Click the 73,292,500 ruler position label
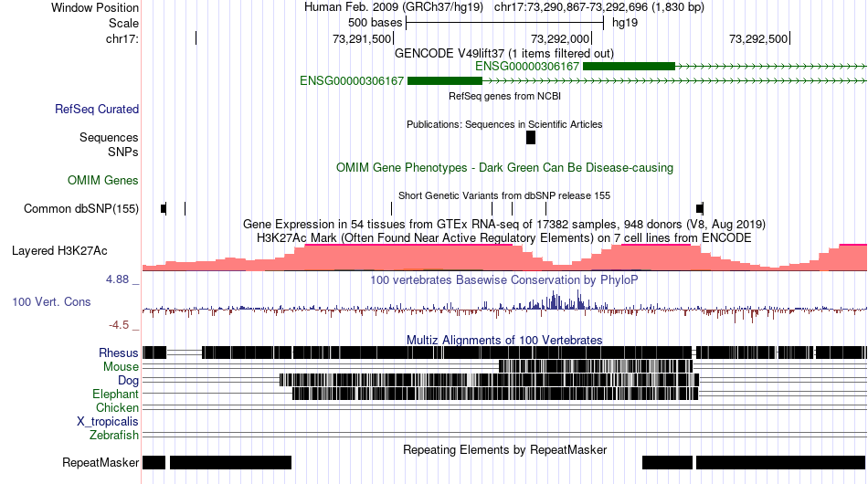 pos(758,38)
